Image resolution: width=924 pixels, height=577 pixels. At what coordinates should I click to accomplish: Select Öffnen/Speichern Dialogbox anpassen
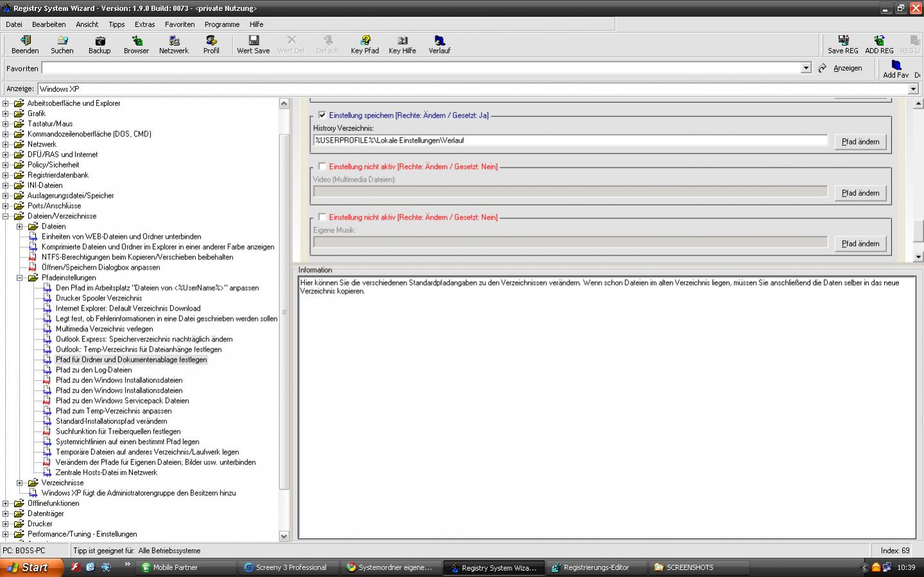101,268
